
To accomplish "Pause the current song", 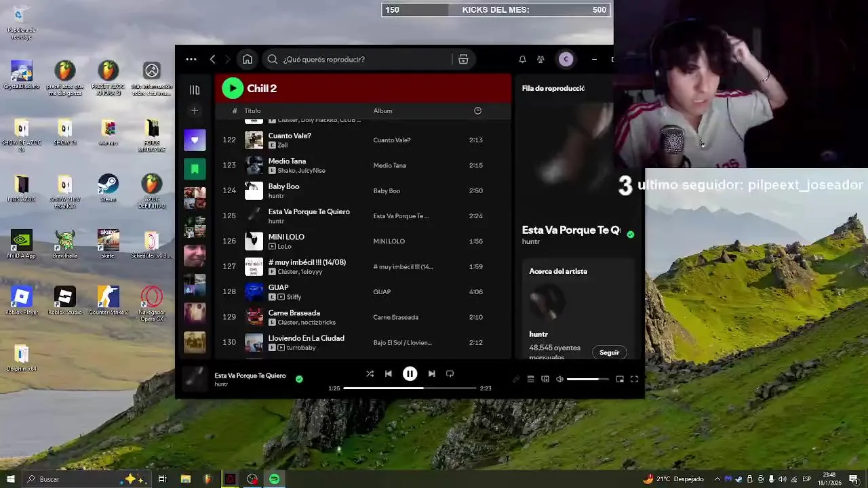I will coord(410,373).
